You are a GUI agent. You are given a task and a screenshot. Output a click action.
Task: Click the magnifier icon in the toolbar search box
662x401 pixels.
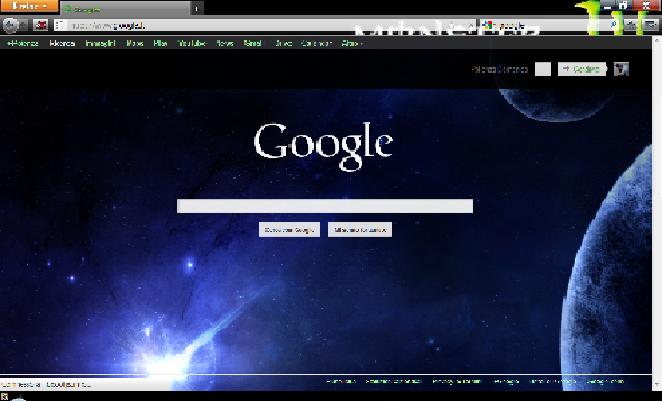tap(613, 25)
